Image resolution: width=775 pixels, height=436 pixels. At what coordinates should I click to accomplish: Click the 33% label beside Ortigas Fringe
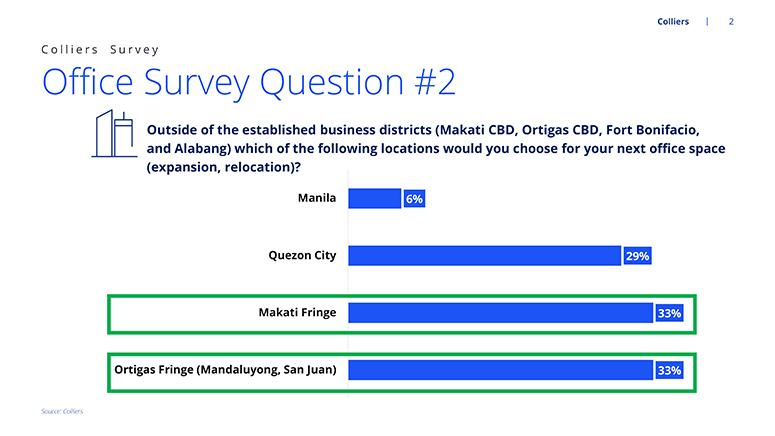click(x=670, y=371)
